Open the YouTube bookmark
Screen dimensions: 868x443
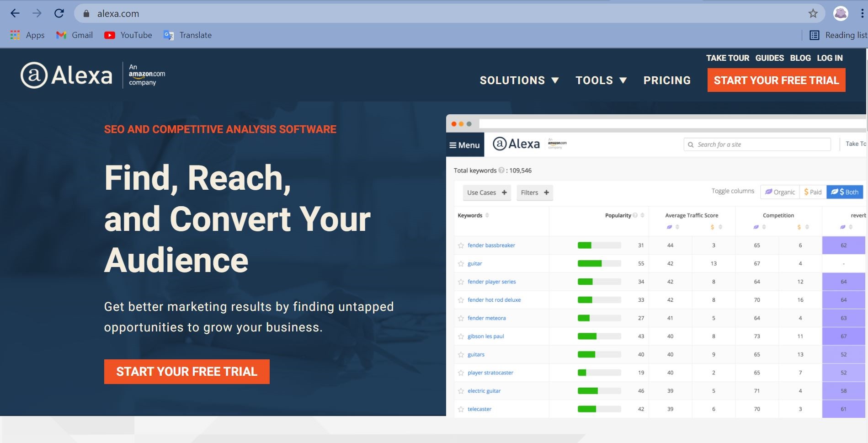coord(128,35)
